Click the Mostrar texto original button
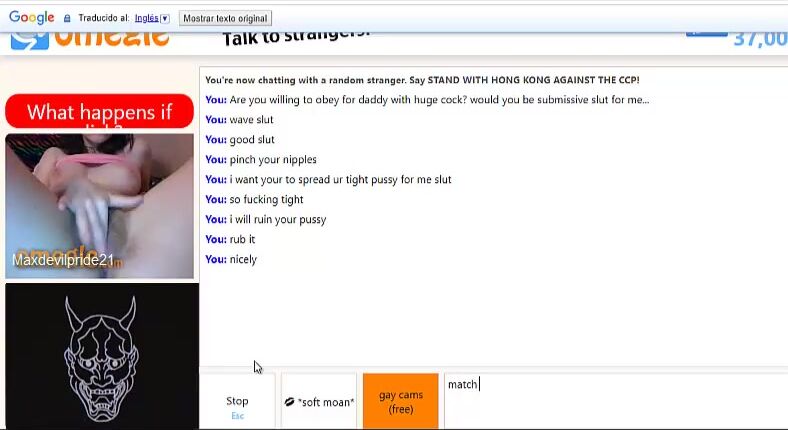The height and width of the screenshot is (430, 788). pos(225,19)
